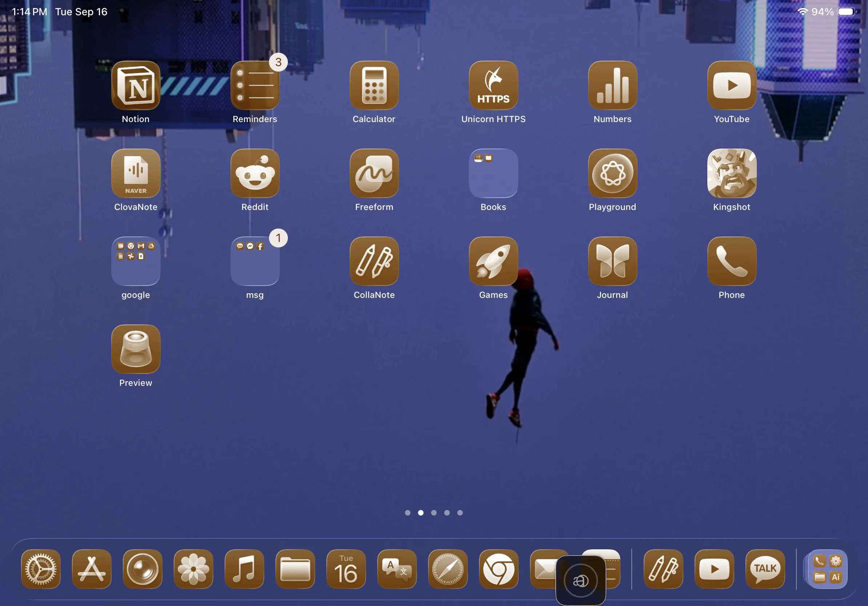The width and height of the screenshot is (868, 606).
Task: Launch the Reddit app
Action: pos(255,173)
